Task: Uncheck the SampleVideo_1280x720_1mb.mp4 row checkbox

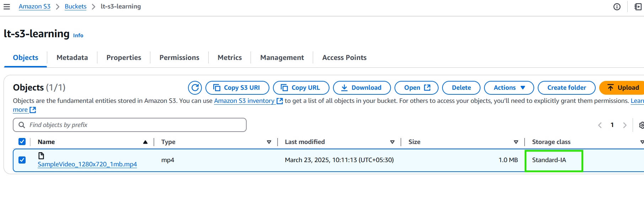Action: click(22, 160)
